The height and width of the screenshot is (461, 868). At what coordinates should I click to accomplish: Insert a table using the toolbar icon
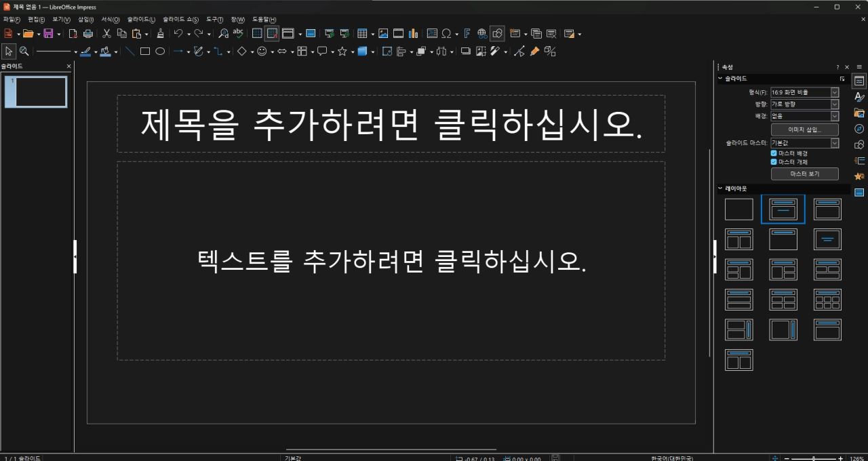pos(363,33)
